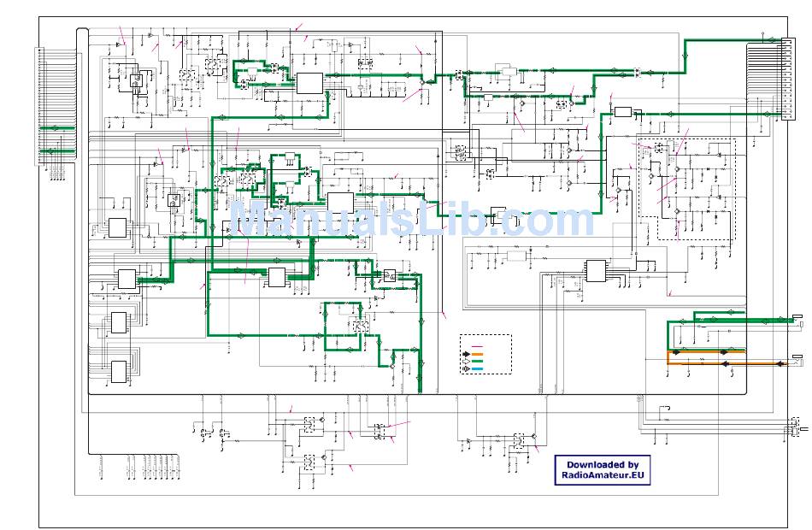Image resolution: width=812 pixels, height=530 pixels.
Task: Click the dashed legend box
Action: click(x=485, y=354)
